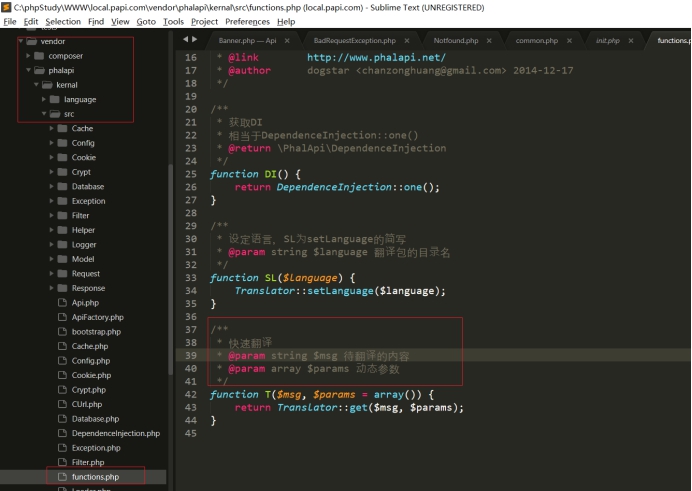
Task: Expand the composer folder arrow
Action: coord(28,56)
